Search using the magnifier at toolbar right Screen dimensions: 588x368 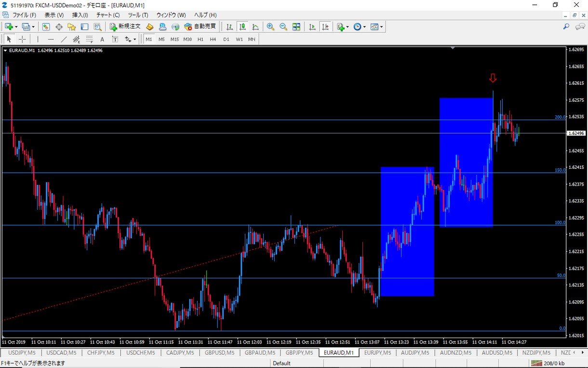tap(566, 27)
